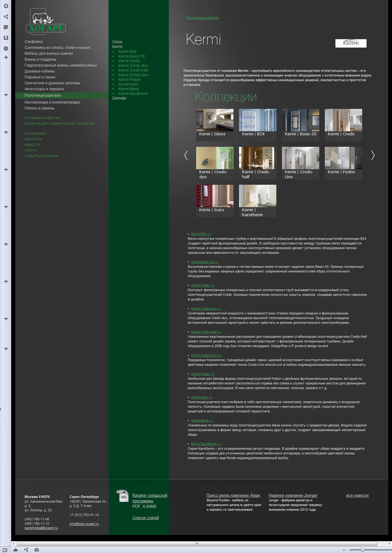Image resolution: width=392 pixels, height=553 pixels.
Task: Show next collections with right arrow
Action: (x=373, y=155)
